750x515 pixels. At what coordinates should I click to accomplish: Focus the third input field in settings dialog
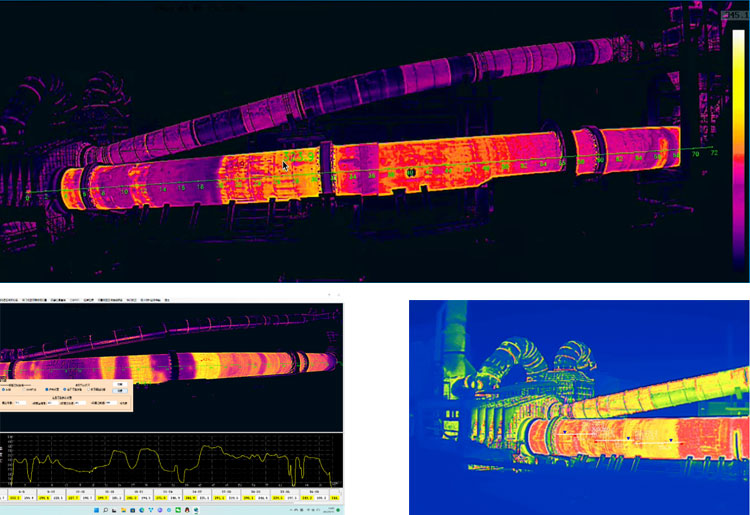point(80,403)
